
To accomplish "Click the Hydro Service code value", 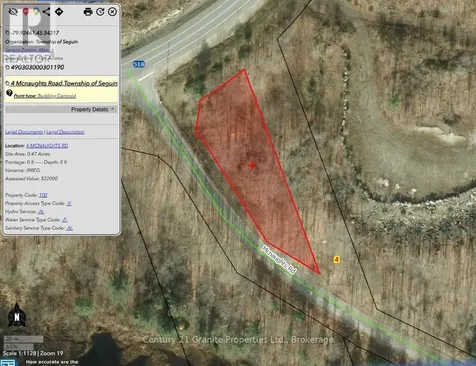I will [41, 212].
